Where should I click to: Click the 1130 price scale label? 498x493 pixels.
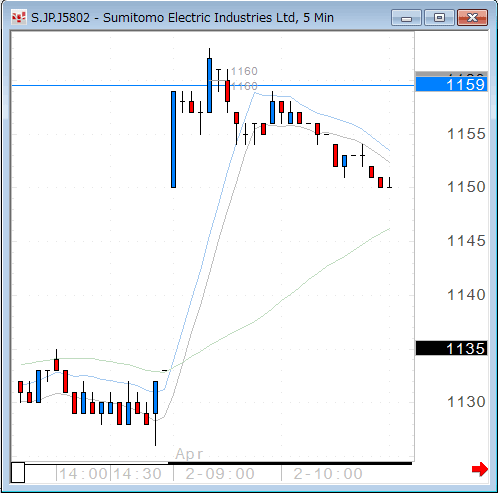tap(466, 402)
